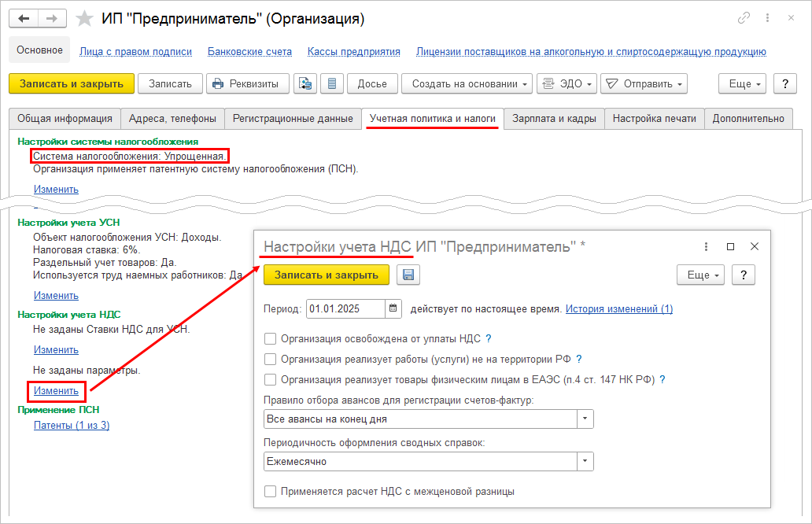Screen dimensions: 812x524
Task: Click the icon button right of Реквизиты
Action: [305, 84]
